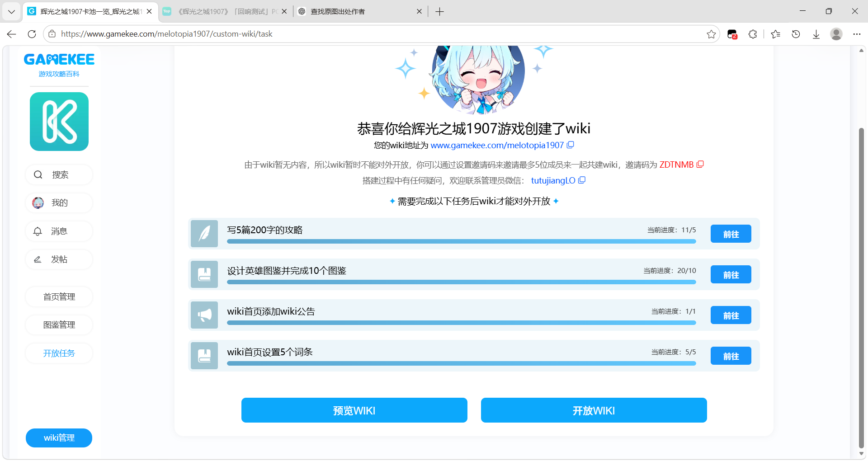Close the 查找原图出处作者 tab
Screen dimensions: 868x461
[x=419, y=12]
